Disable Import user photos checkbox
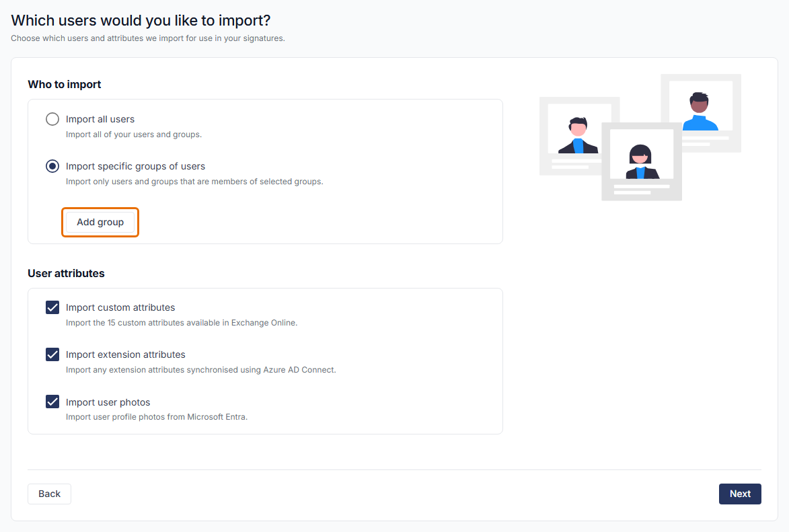Image resolution: width=789 pixels, height=532 pixels. 52,402
